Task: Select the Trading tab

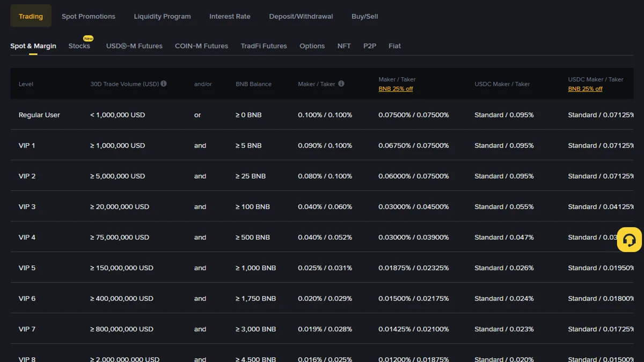Action: tap(31, 16)
